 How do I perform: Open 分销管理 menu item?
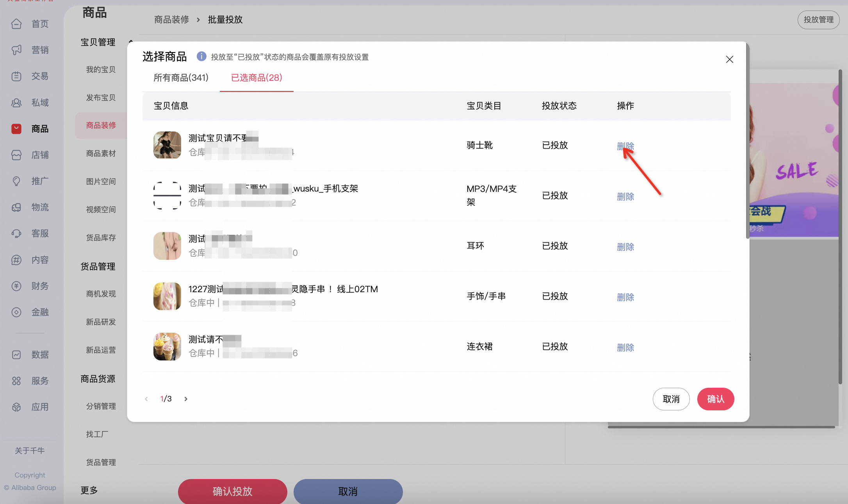pyautogui.click(x=101, y=406)
